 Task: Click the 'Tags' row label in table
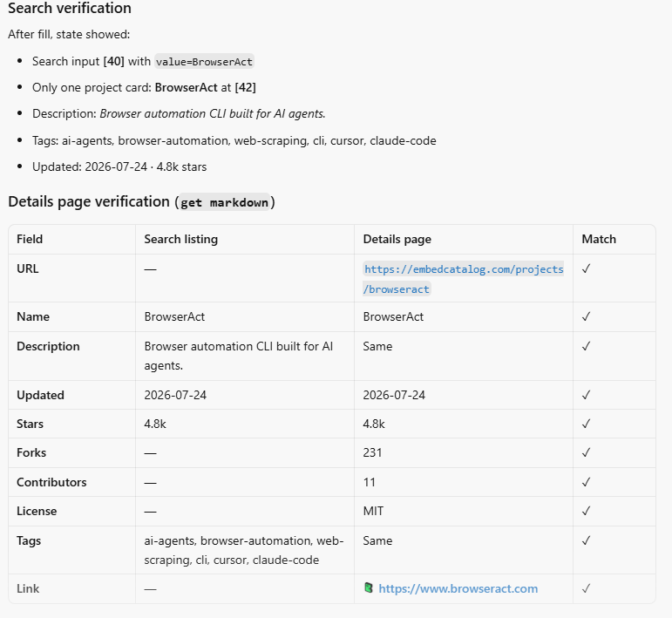29,540
